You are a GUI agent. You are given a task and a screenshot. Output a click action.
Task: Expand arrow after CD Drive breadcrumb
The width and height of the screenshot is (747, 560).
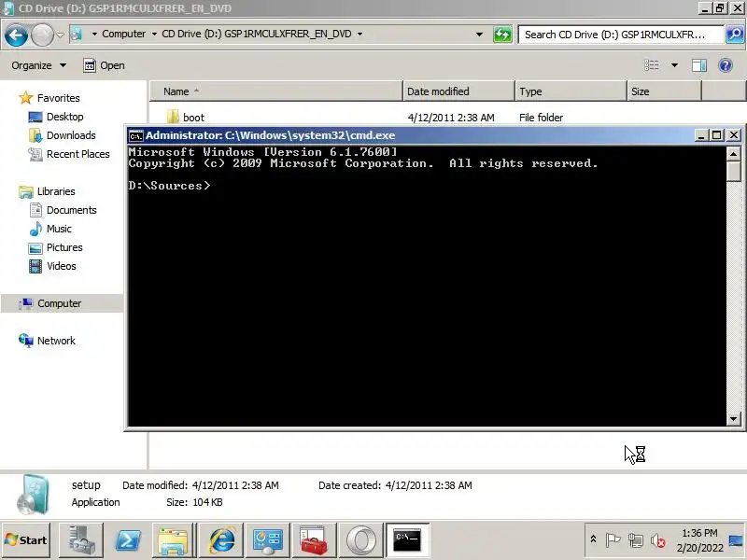359,34
